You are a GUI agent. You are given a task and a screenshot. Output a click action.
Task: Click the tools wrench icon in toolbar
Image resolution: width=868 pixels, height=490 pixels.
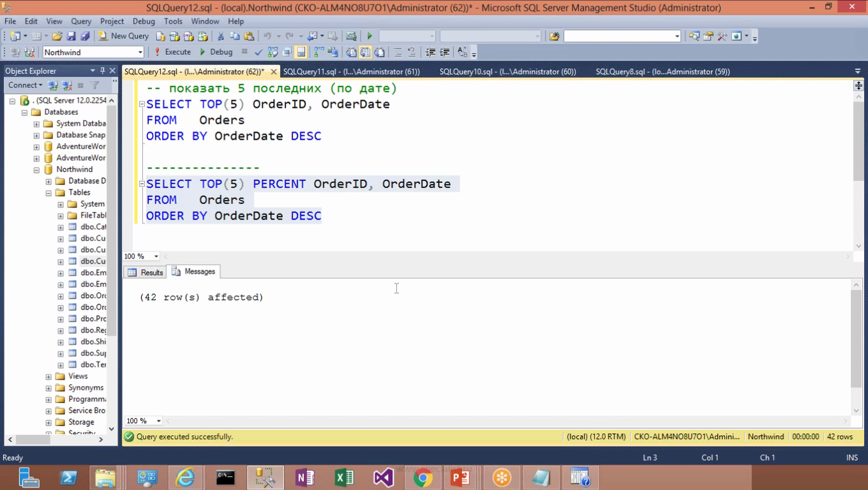click(x=722, y=36)
